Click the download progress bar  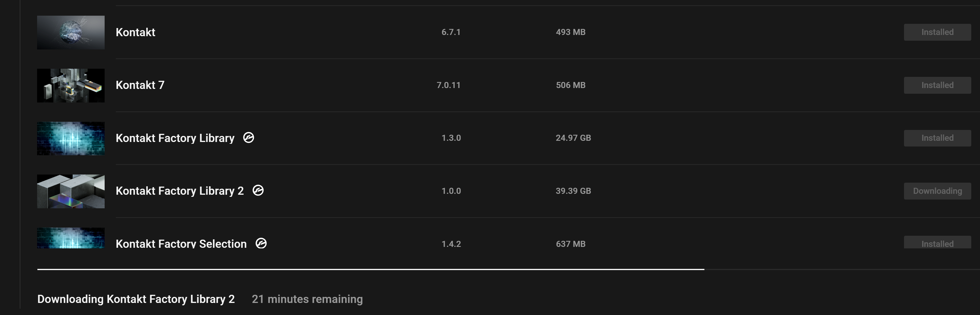(x=371, y=269)
